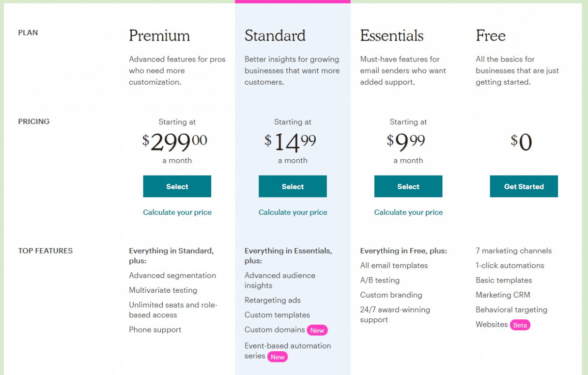This screenshot has width=588, height=375.
Task: Click the Marketing CRM feature
Action: [x=503, y=295]
